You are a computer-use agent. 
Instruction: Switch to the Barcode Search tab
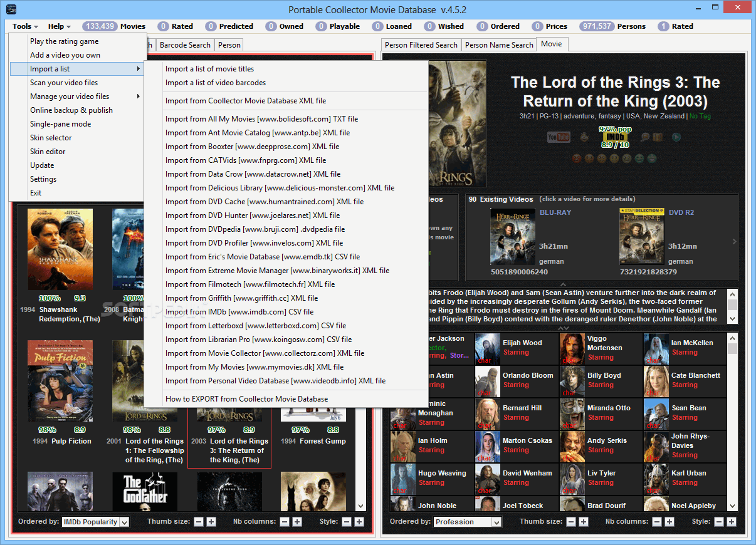point(185,45)
